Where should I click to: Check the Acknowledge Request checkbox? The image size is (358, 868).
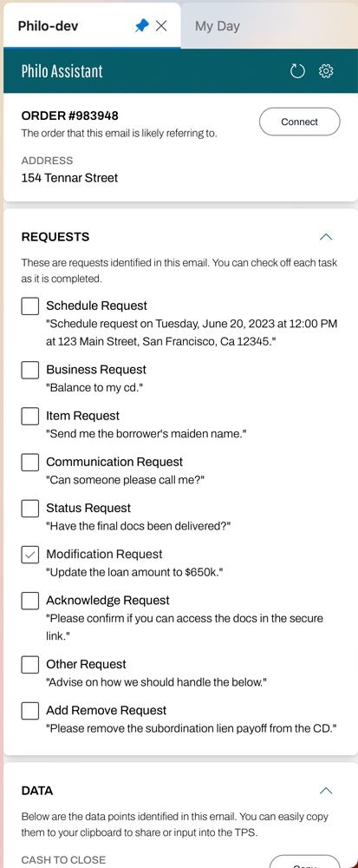click(29, 600)
